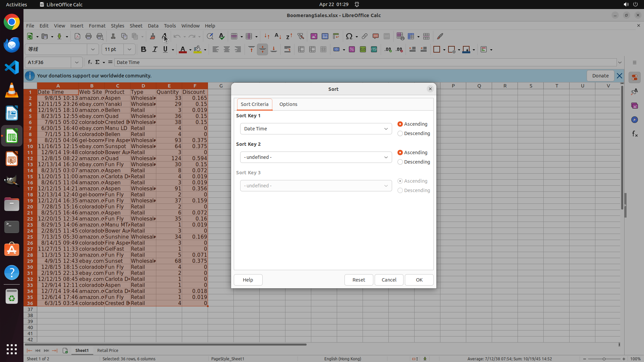644x362 pixels.
Task: Open the sidebar Navigator panel icon
Action: coord(634,120)
